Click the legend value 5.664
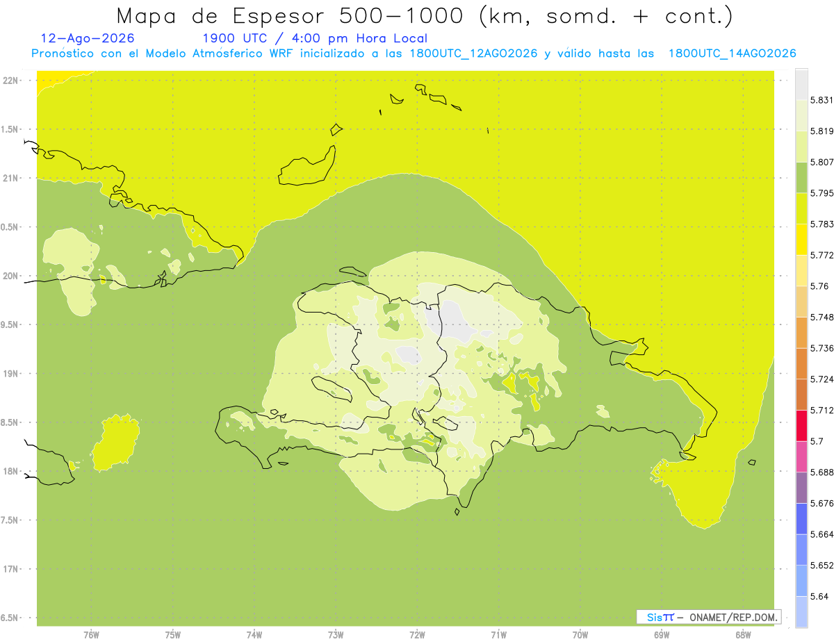 (x=821, y=534)
